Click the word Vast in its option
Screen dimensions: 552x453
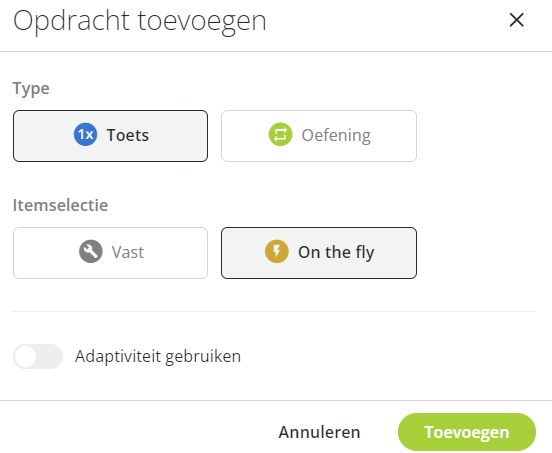128,252
